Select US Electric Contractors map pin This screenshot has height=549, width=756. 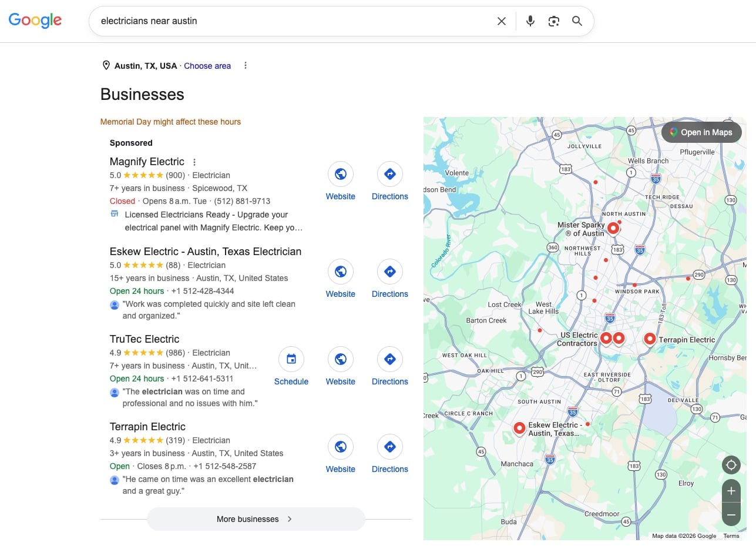click(606, 339)
